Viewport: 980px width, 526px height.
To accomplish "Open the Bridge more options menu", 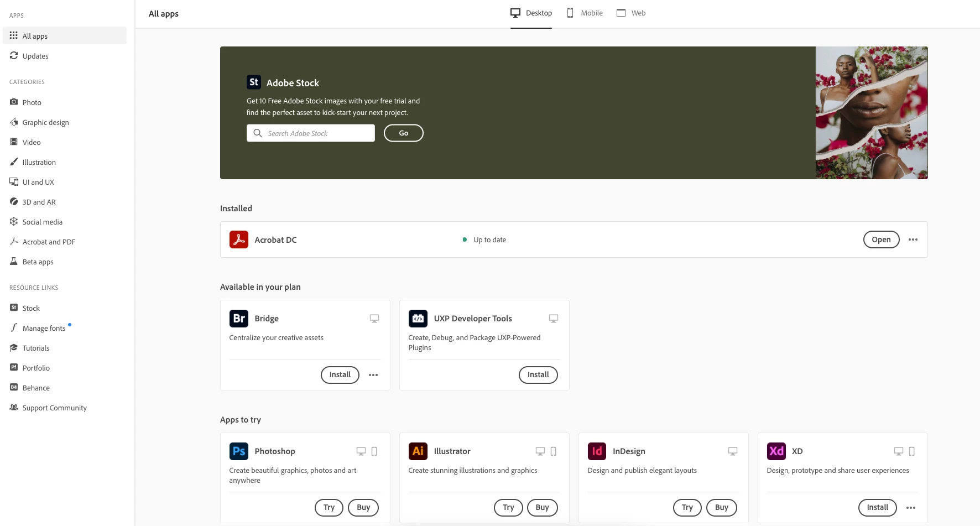I will (x=373, y=375).
